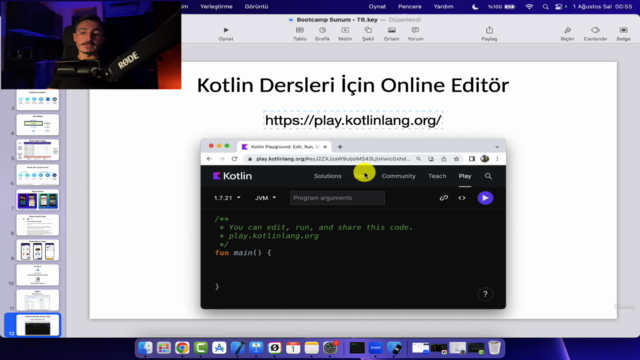This screenshot has width=640, height=360.
Task: Open Launchpad from the Dock
Action: [x=164, y=348]
